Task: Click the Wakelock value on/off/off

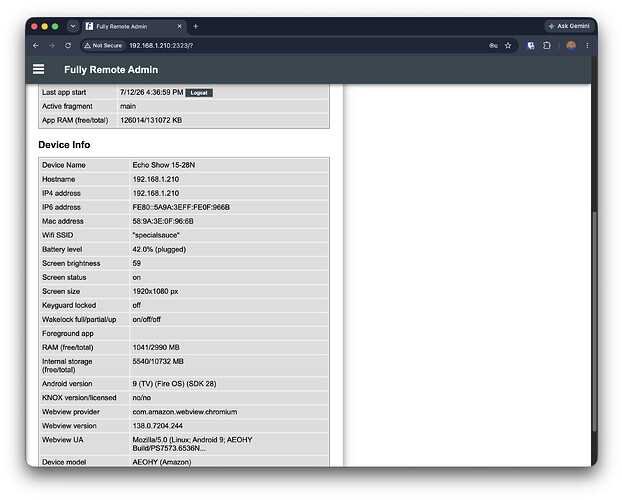Action: pyautogui.click(x=147, y=319)
